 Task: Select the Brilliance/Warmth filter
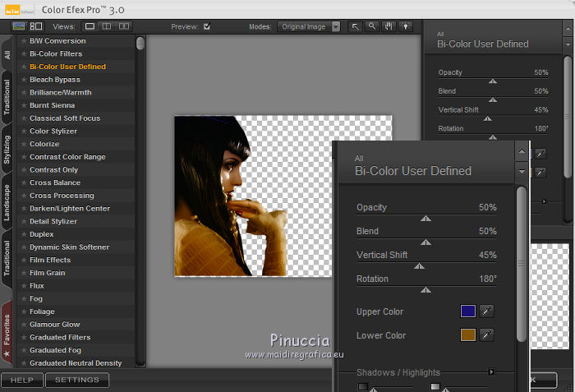pyautogui.click(x=61, y=93)
